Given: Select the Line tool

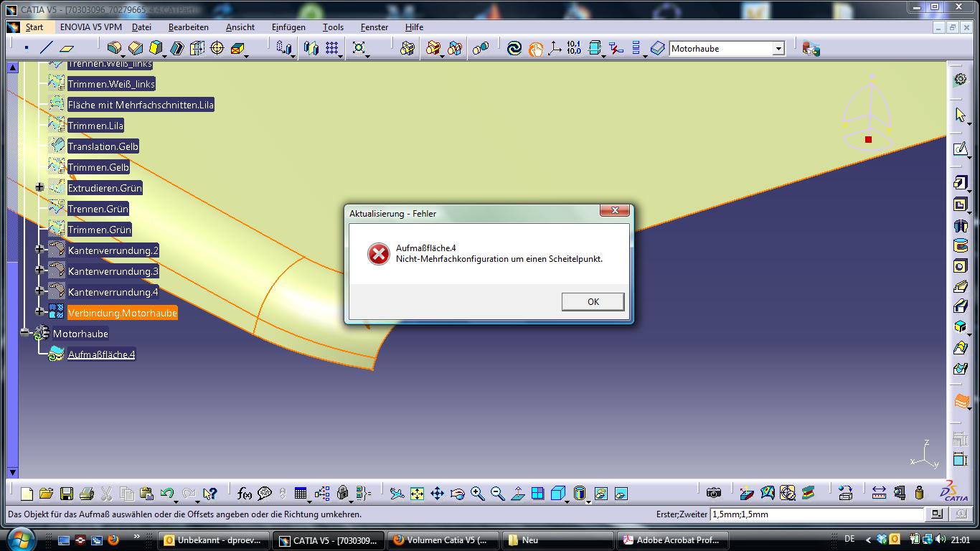Looking at the screenshot, I should 47,48.
